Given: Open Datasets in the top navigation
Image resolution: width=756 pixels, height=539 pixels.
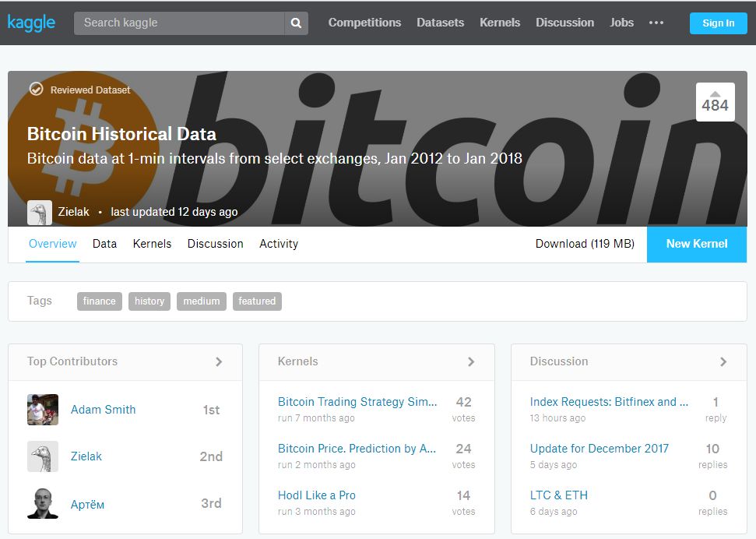Looking at the screenshot, I should [440, 23].
